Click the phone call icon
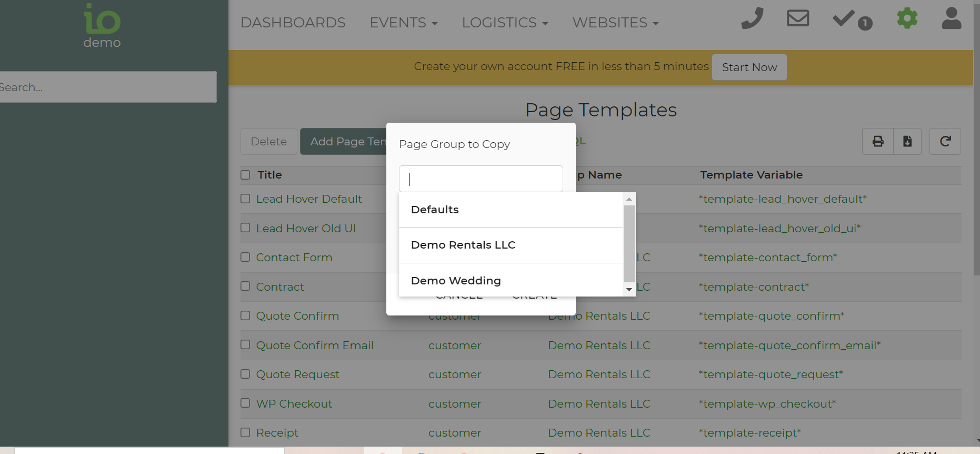The width and height of the screenshot is (980, 454). pyautogui.click(x=752, y=18)
